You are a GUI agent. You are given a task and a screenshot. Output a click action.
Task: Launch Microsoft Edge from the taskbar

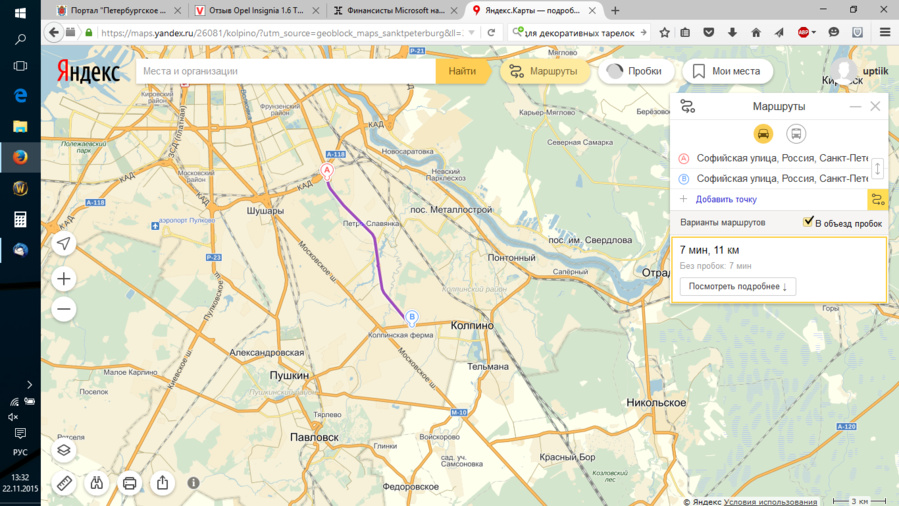[x=20, y=95]
